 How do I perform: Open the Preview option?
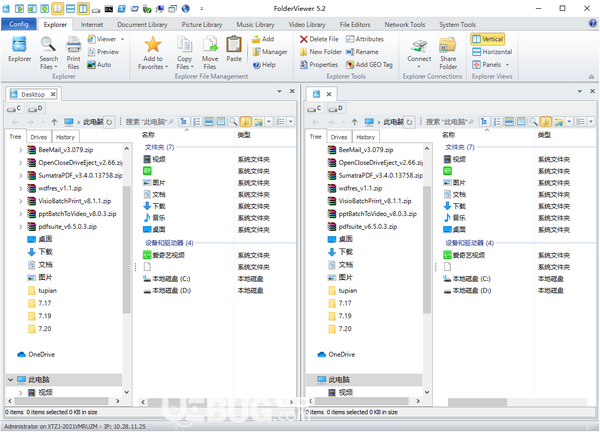(103, 52)
